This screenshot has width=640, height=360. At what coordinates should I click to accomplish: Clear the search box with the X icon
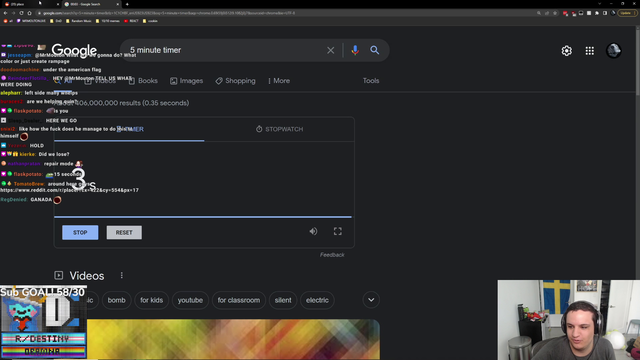pyautogui.click(x=331, y=50)
